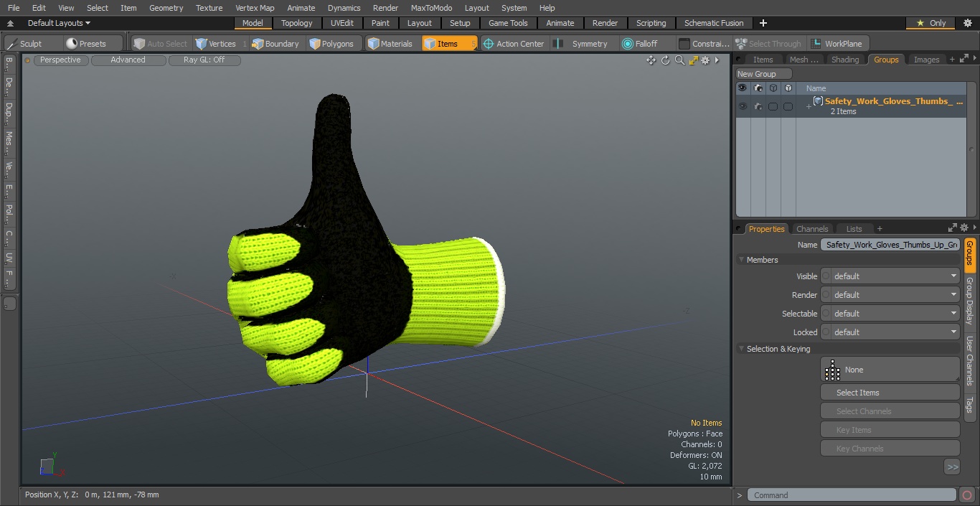
Task: Open the Render dropdown in Members
Action: tap(890, 295)
